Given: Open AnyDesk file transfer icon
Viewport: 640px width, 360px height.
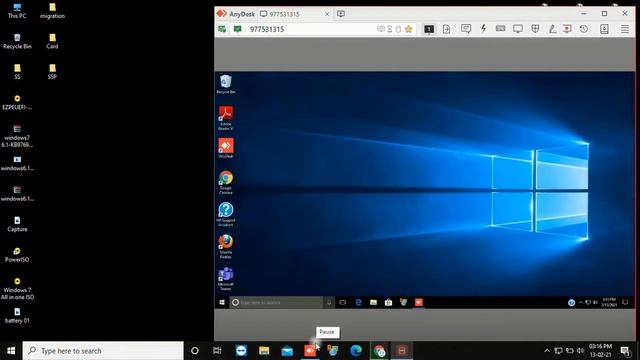Looking at the screenshot, I should (x=447, y=29).
